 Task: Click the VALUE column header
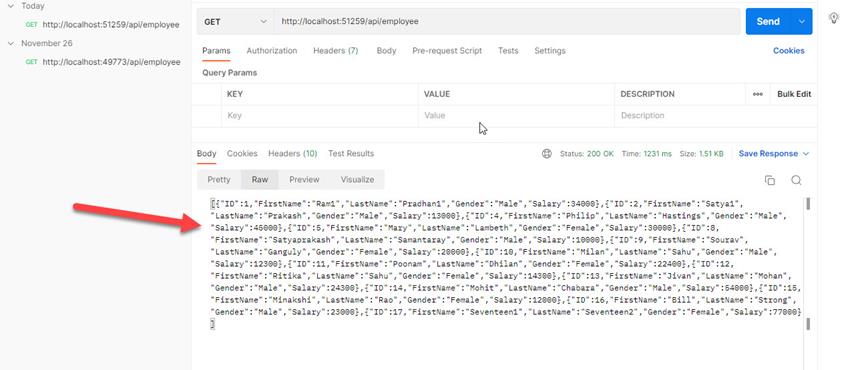(x=436, y=94)
